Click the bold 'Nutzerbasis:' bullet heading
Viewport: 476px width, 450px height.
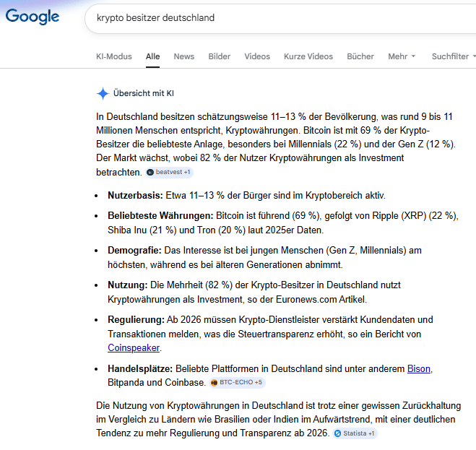[135, 195]
